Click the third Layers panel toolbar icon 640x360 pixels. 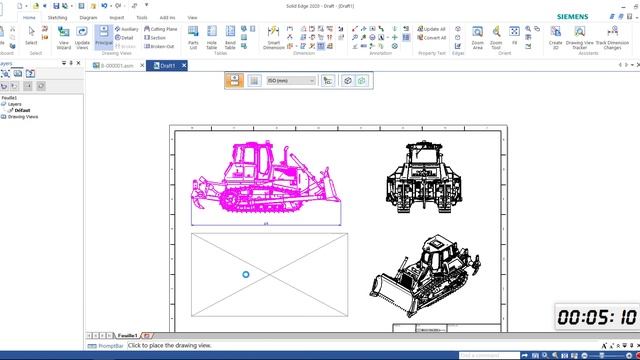click(x=30, y=73)
